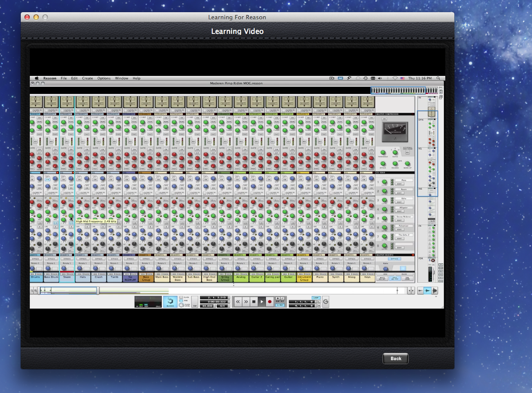Open the Help menu
The image size is (532, 393).
tap(136, 79)
